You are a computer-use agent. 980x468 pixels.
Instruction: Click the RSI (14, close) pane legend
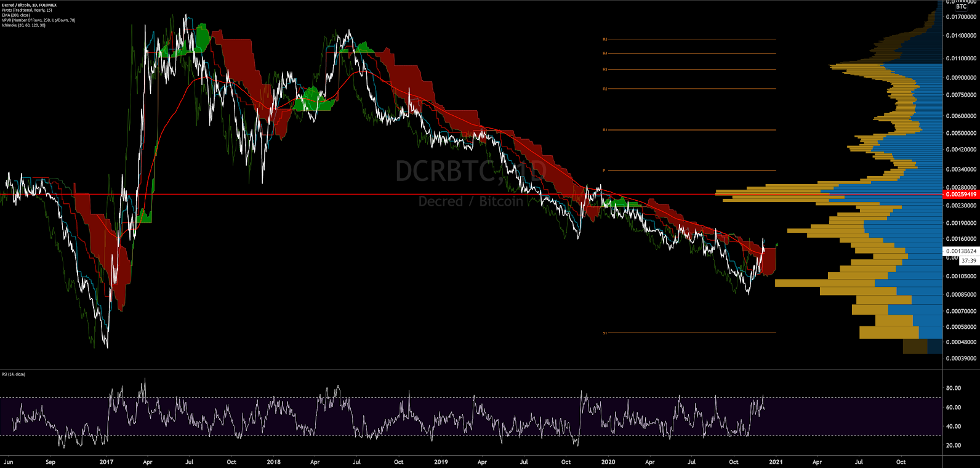coord(14,374)
